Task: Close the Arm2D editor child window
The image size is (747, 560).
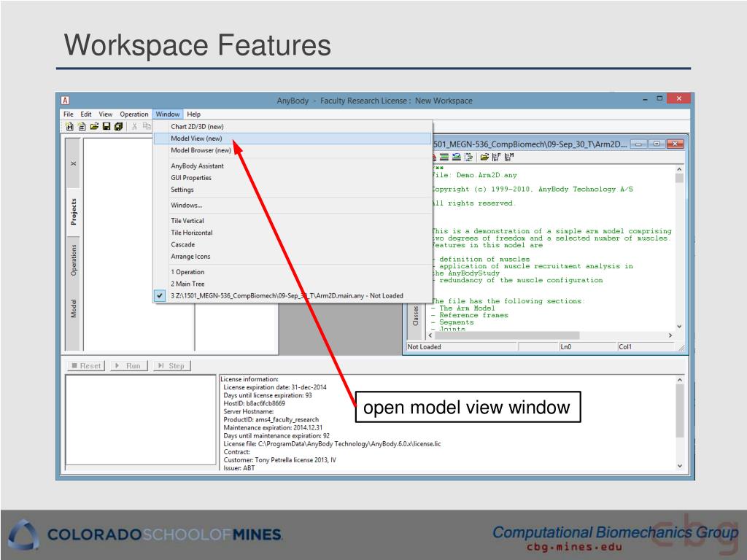Action: click(675, 144)
